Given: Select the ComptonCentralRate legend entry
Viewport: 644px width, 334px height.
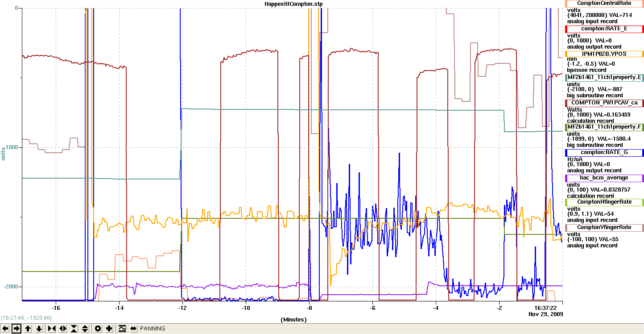Looking at the screenshot, I should click(604, 4).
